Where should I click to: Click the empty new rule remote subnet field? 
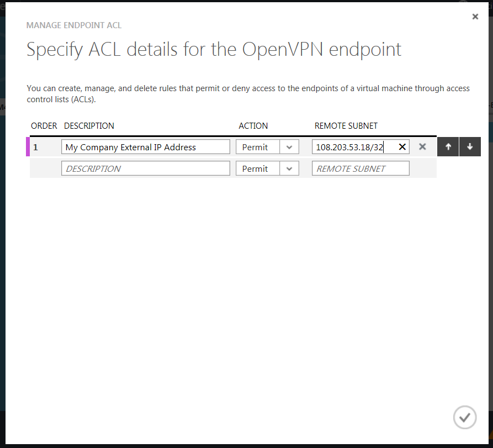tap(361, 168)
